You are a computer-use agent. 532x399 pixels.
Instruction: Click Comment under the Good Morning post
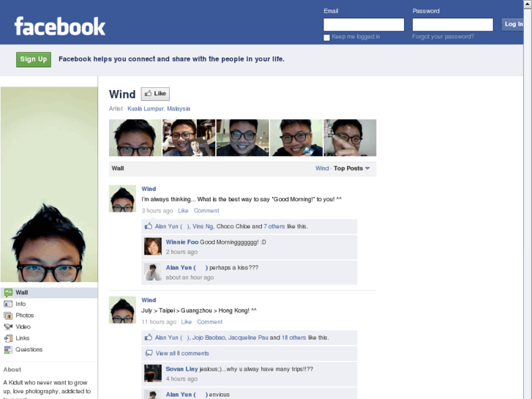coord(206,211)
